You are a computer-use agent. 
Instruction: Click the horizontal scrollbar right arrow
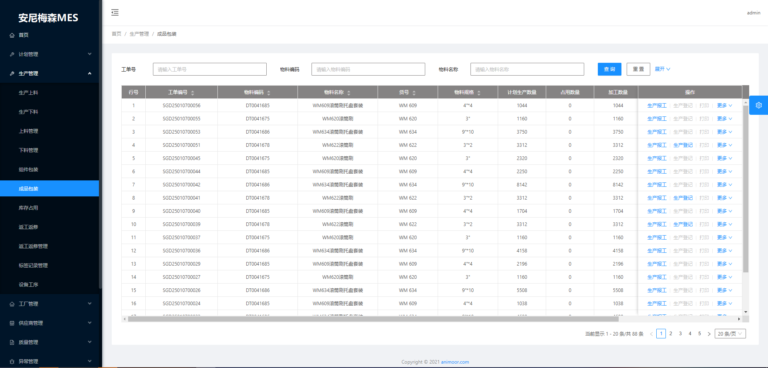(x=739, y=319)
